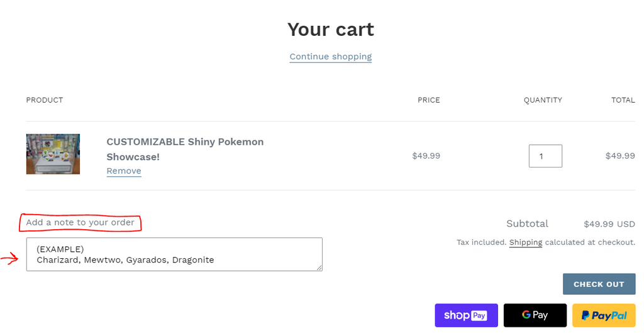Click the Add a note to your order label
This screenshot has width=644, height=335.
point(80,222)
